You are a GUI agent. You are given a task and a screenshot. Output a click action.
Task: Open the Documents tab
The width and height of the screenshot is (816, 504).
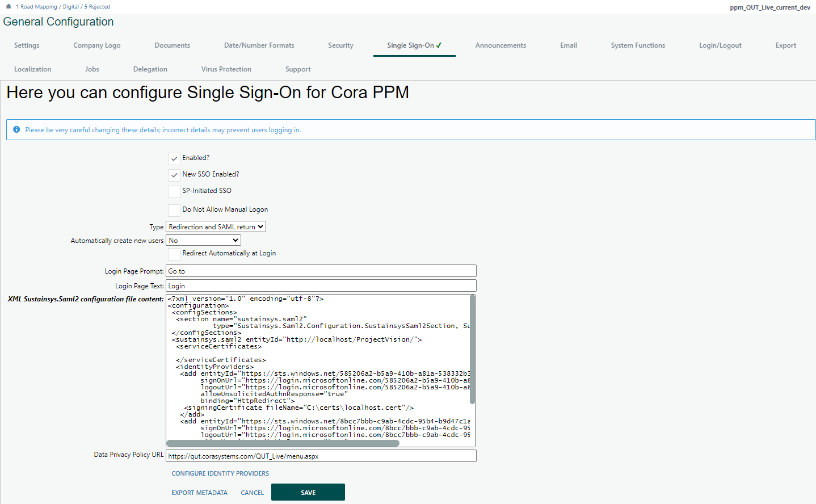(x=173, y=45)
